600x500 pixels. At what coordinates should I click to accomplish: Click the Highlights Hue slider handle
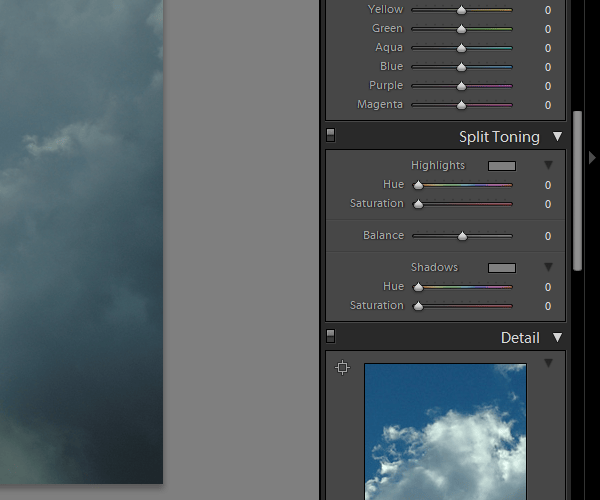tap(418, 186)
